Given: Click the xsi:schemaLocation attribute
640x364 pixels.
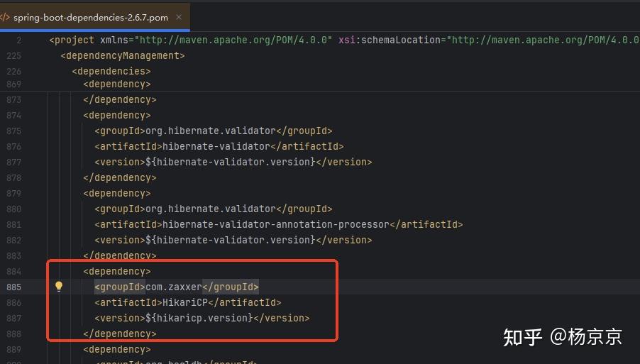Looking at the screenshot, I should click(x=389, y=40).
